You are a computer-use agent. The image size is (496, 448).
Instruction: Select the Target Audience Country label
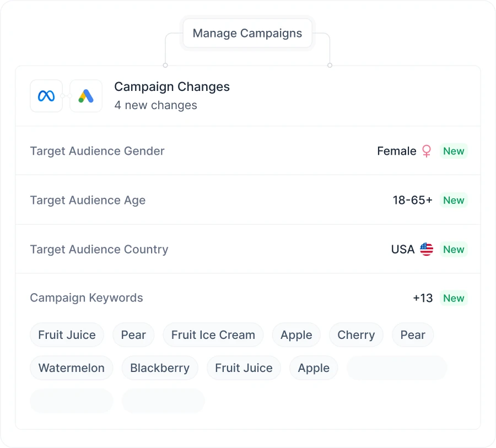[99, 249]
